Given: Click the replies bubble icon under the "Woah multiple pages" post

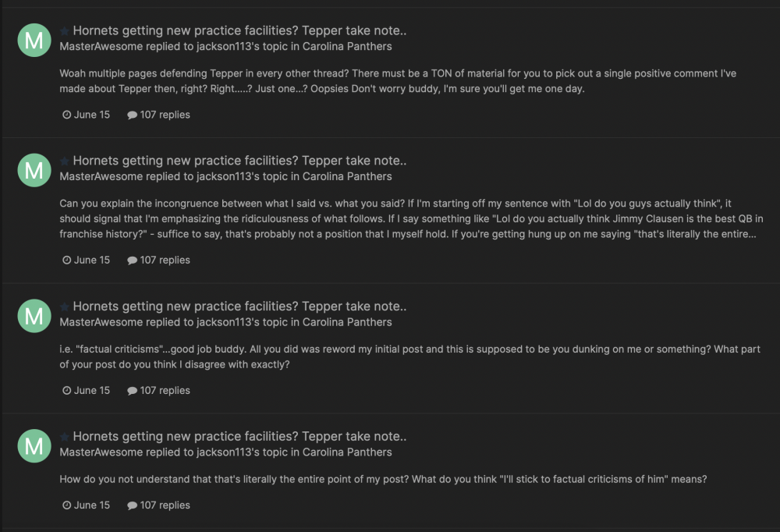Looking at the screenshot, I should tap(132, 115).
